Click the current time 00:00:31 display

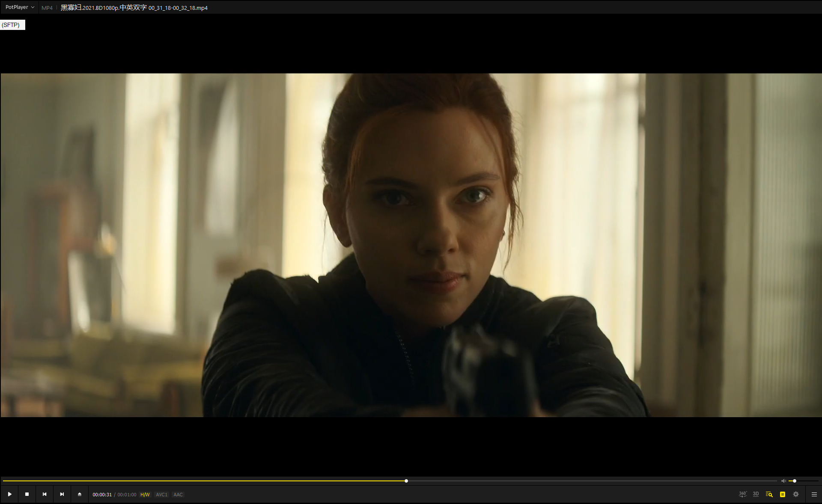pos(102,495)
